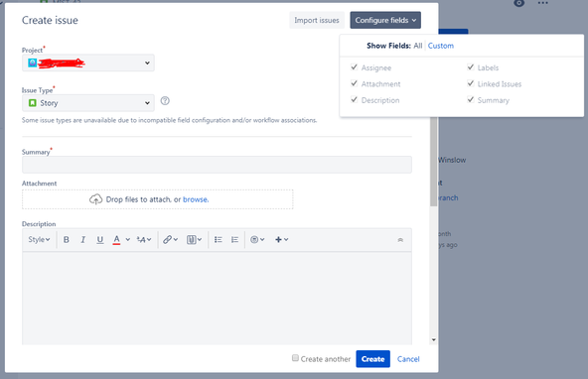Click the browse link to attach files
The image size is (588, 379).
coord(196,199)
